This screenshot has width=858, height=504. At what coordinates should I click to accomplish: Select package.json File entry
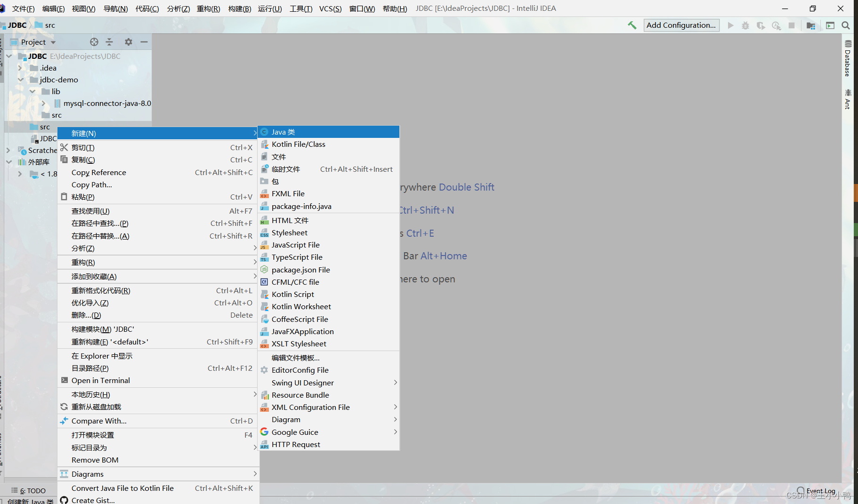point(329,270)
